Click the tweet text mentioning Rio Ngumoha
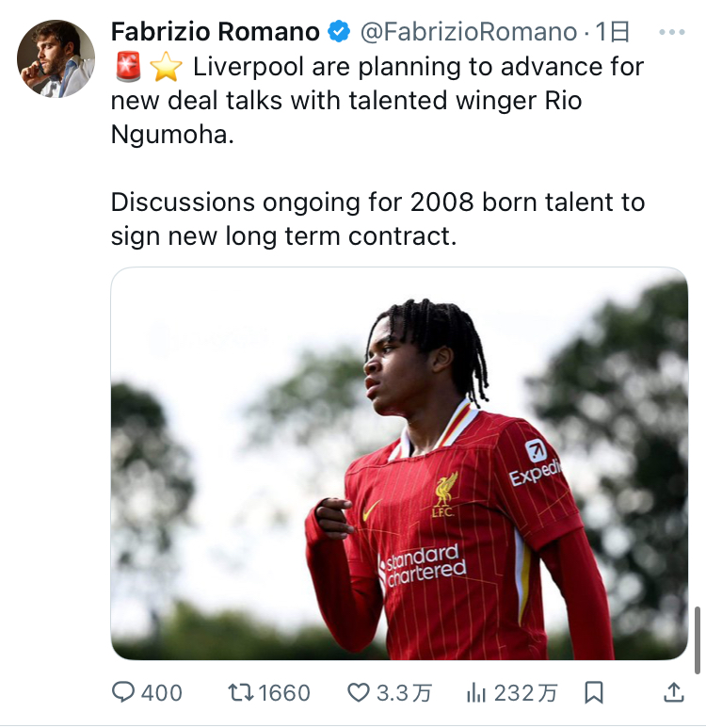The height and width of the screenshot is (728, 706). click(x=377, y=100)
